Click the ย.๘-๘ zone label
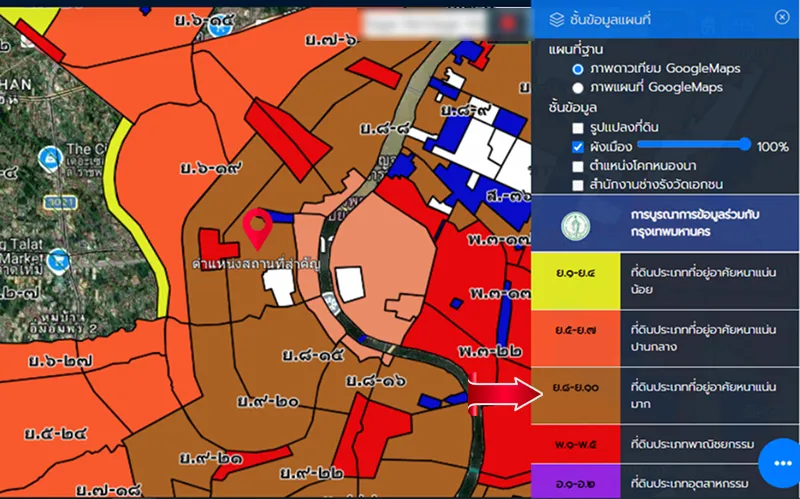The image size is (800, 499). [x=385, y=129]
